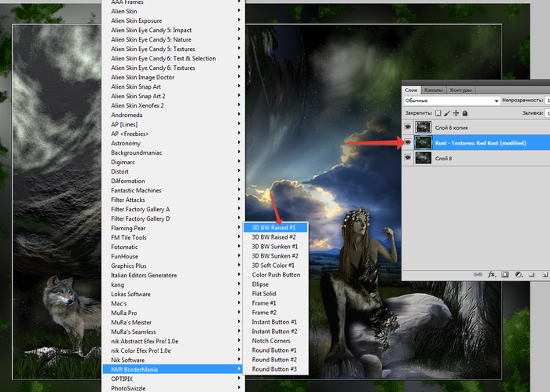
Task: Choose Color Push Button filter
Action: point(275,275)
